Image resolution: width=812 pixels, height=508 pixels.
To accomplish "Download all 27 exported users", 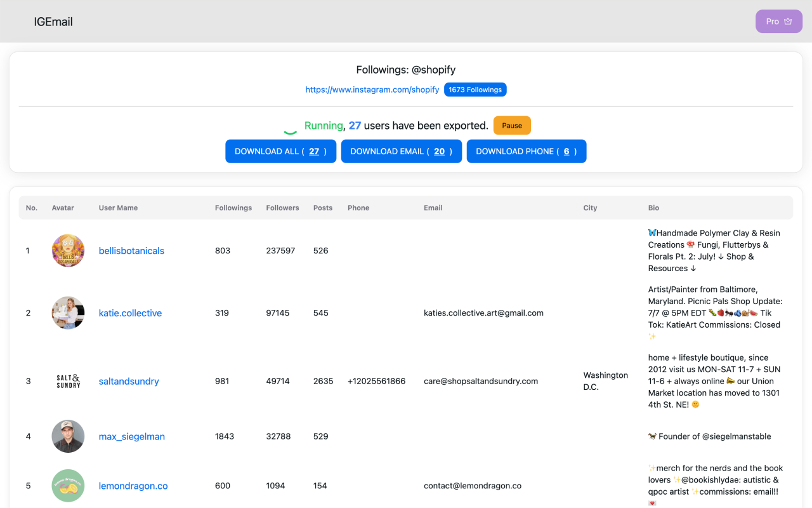I will tap(280, 151).
